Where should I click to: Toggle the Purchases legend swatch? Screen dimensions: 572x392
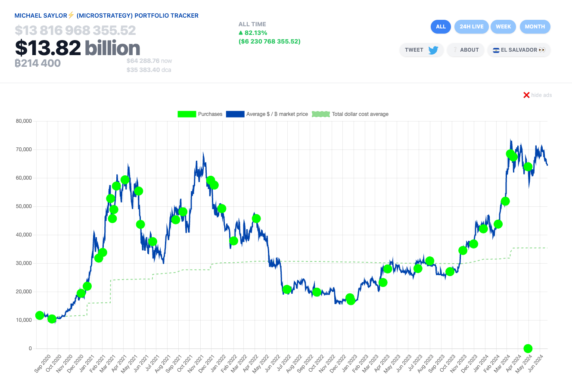click(x=187, y=114)
